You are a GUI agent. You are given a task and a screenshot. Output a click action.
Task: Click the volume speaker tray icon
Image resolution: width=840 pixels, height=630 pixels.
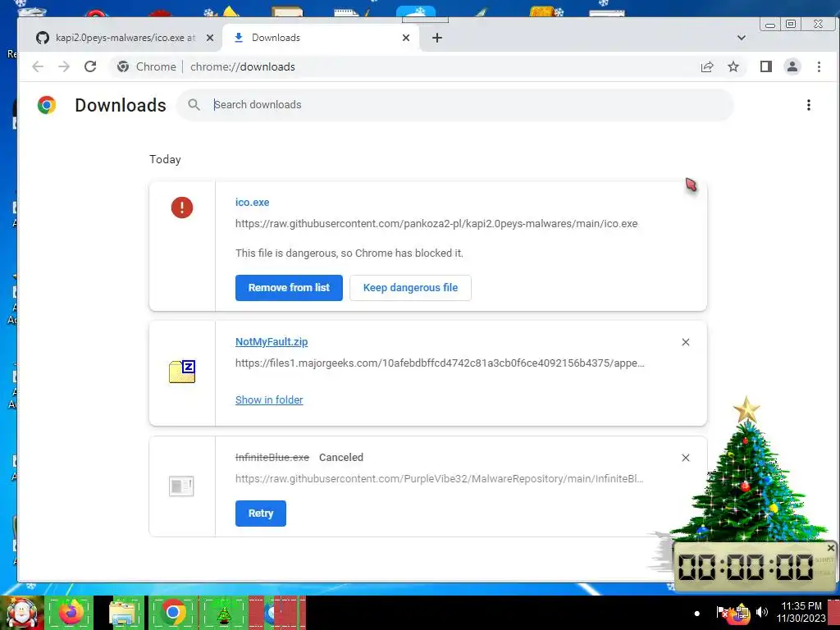762,612
